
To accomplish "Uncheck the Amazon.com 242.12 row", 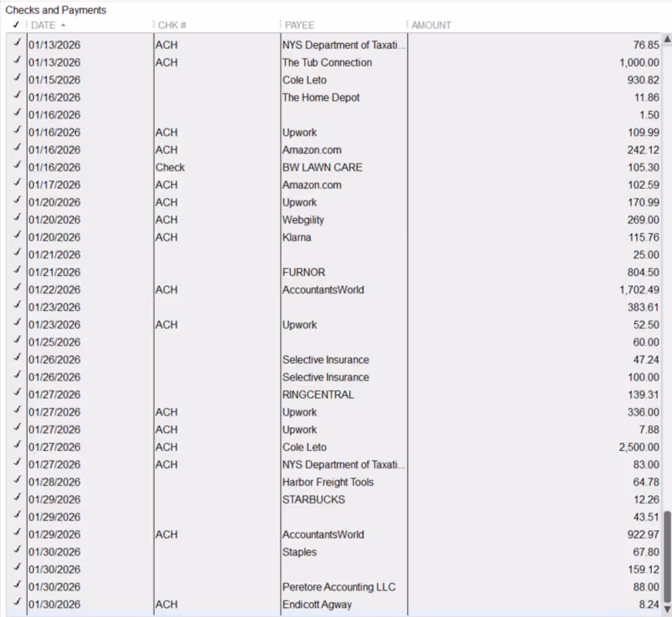I will pos(17,148).
